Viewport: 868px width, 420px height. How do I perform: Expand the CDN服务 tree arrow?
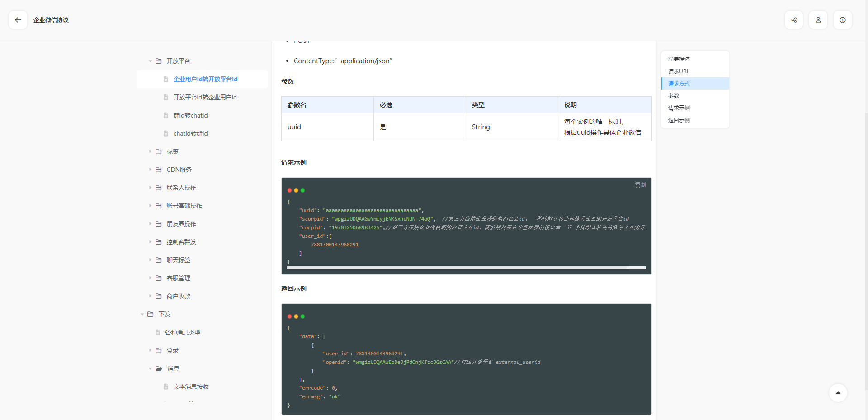pos(150,170)
